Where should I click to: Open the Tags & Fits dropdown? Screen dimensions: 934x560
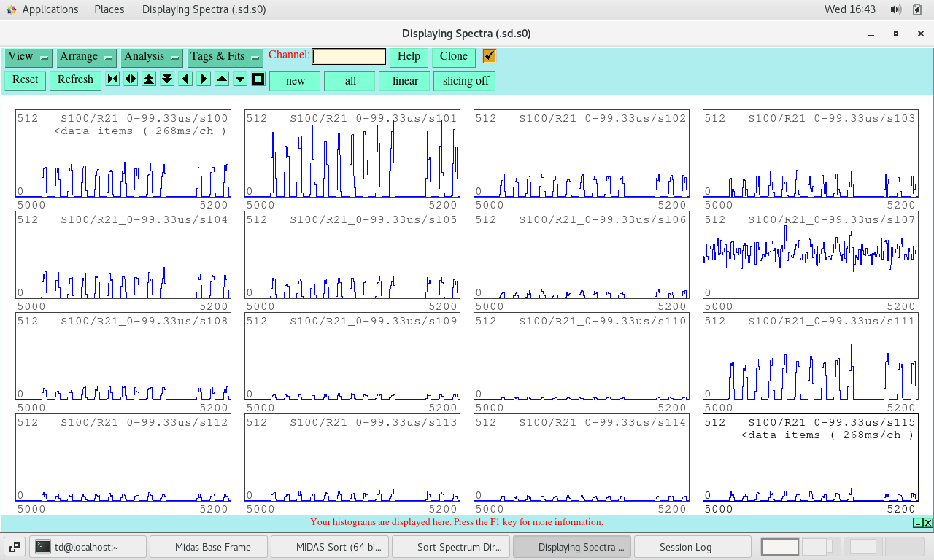(x=225, y=57)
